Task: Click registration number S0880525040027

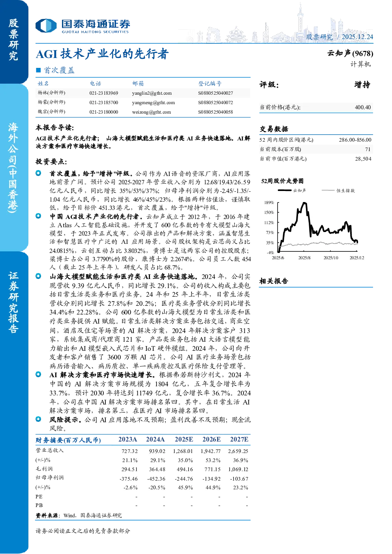Action: tap(216, 93)
